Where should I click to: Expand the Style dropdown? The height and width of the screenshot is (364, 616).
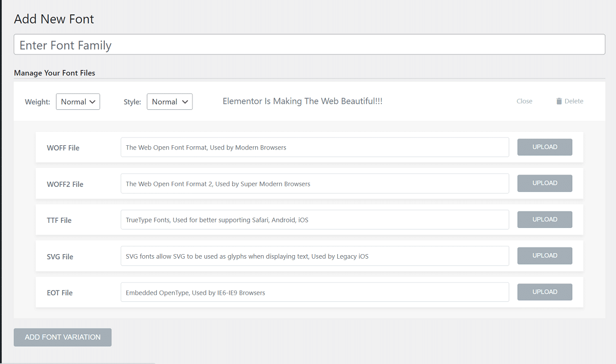coord(169,102)
